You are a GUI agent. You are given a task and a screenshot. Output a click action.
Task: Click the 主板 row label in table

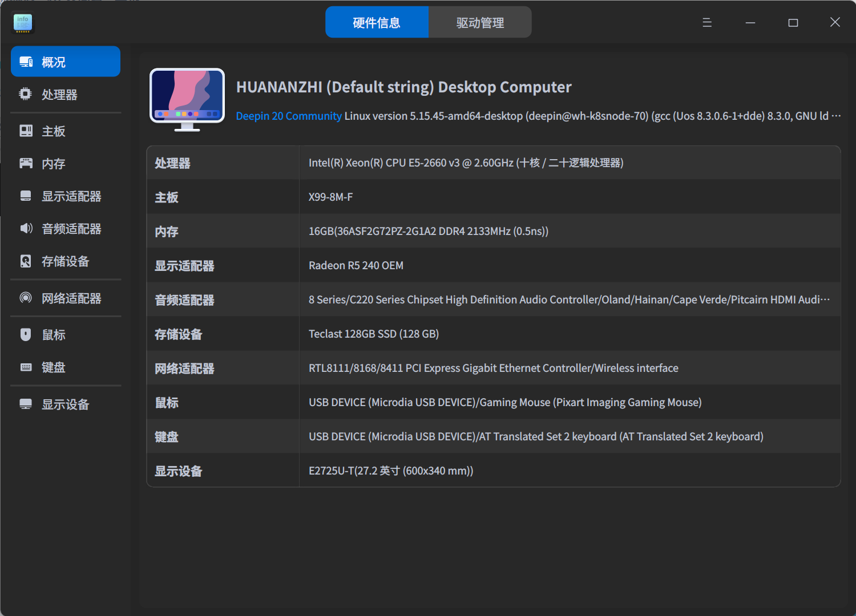[167, 197]
